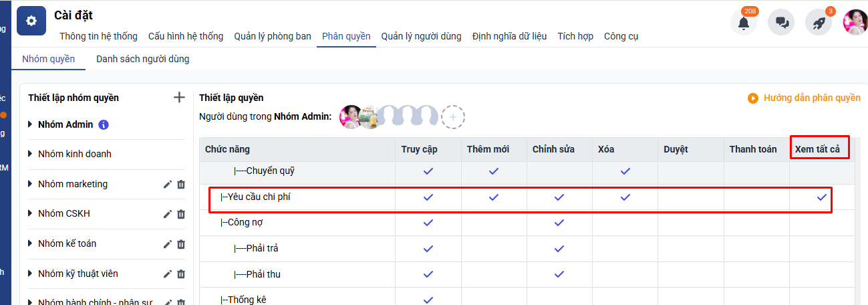Click the plus icon to add permission group
Viewport: 868px width, 305px height.
pyautogui.click(x=179, y=98)
